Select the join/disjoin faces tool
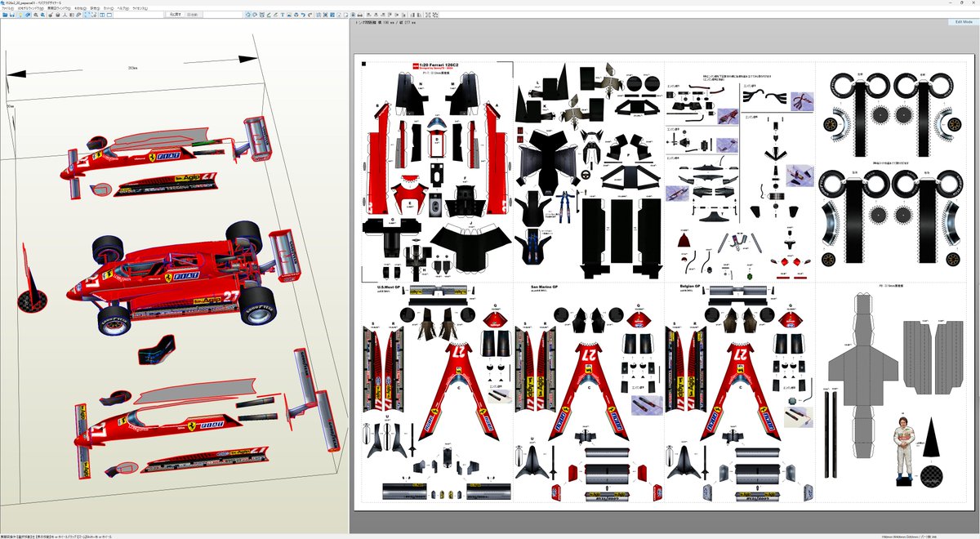 (x=262, y=15)
